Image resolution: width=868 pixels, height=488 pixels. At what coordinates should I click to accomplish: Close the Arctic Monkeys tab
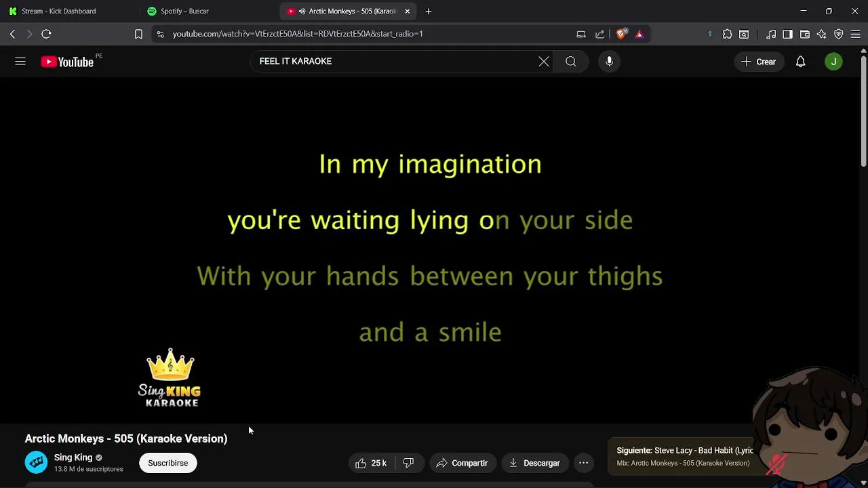pos(407,11)
